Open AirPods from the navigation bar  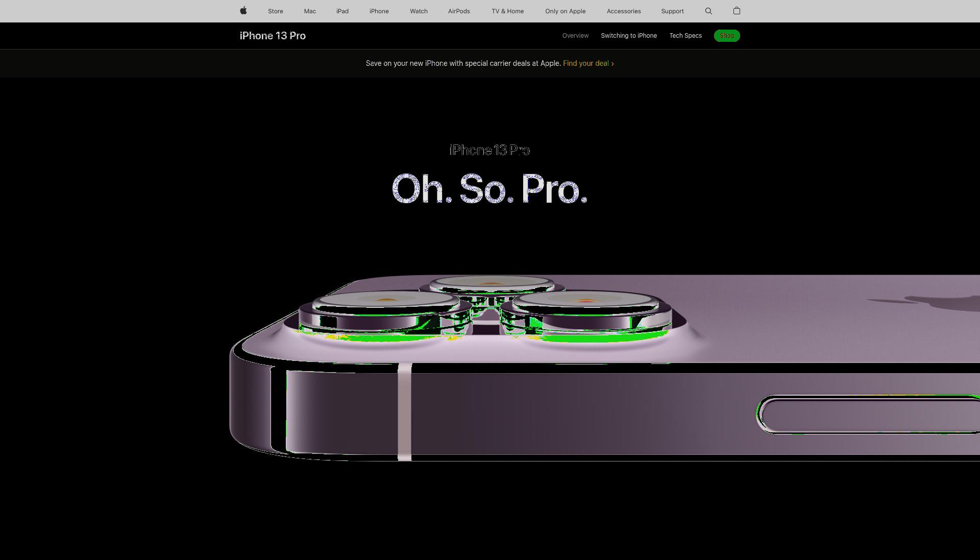tap(459, 11)
